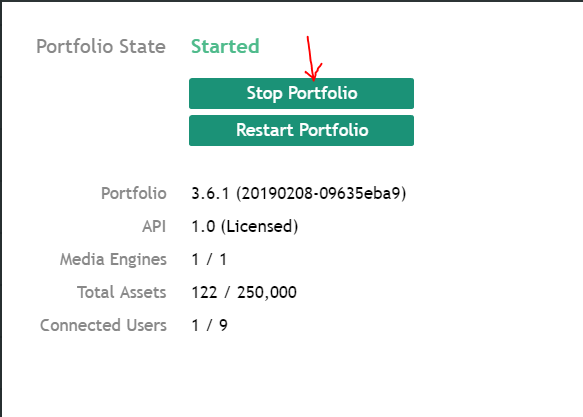Click the Restart Portfolio button
The image size is (583, 417).
point(301,130)
